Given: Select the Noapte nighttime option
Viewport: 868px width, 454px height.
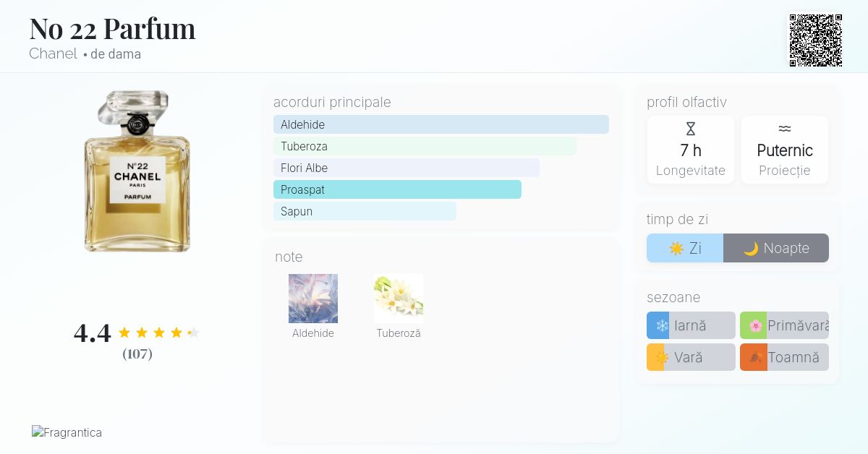Looking at the screenshot, I should [x=776, y=248].
